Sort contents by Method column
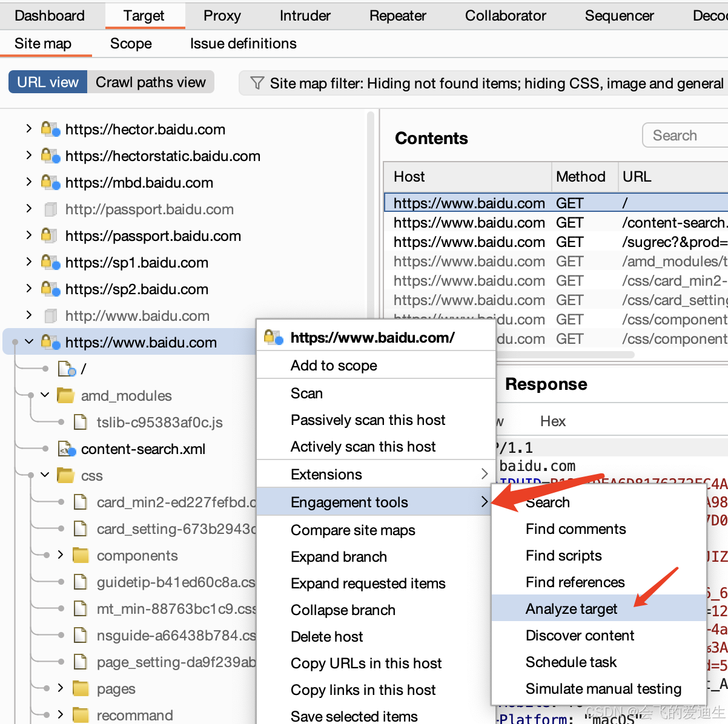Viewport: 728px width, 724px height. 584,177
